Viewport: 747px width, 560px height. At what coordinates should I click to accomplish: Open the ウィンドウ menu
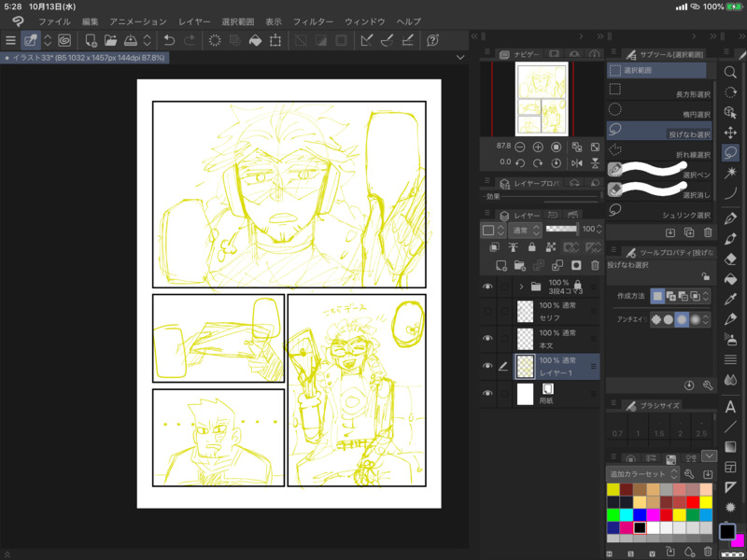click(x=365, y=21)
